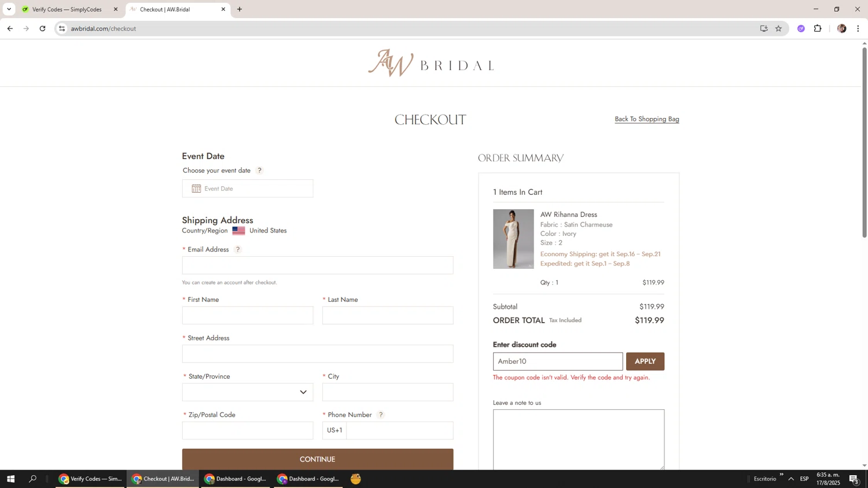Image resolution: width=868 pixels, height=488 pixels.
Task: Click the install app icon in address bar
Action: pyautogui.click(x=764, y=28)
